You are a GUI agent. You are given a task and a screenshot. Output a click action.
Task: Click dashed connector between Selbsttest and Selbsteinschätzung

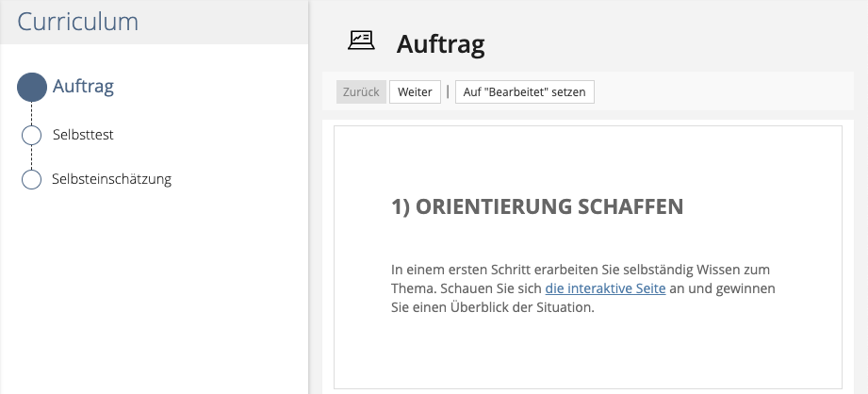31,157
